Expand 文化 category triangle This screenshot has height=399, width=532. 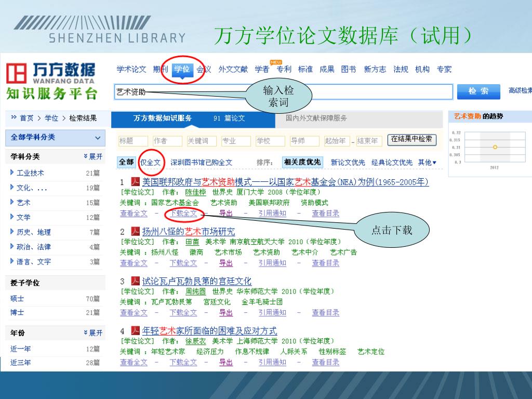tap(12, 187)
